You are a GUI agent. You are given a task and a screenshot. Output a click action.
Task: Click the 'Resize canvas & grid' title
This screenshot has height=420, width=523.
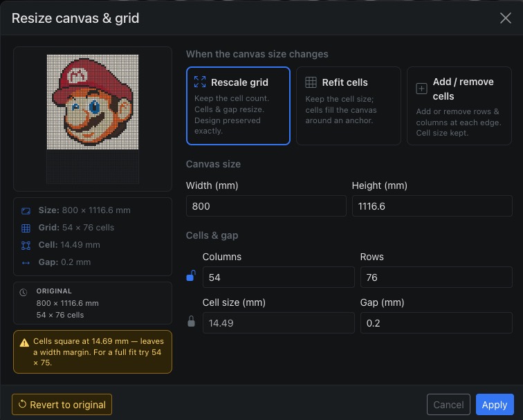[x=75, y=18]
